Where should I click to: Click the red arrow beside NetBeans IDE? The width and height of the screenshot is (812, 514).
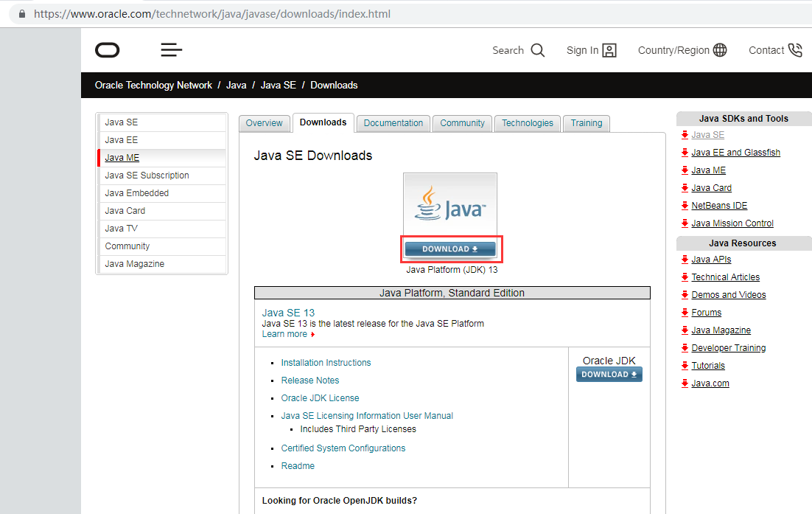click(685, 206)
